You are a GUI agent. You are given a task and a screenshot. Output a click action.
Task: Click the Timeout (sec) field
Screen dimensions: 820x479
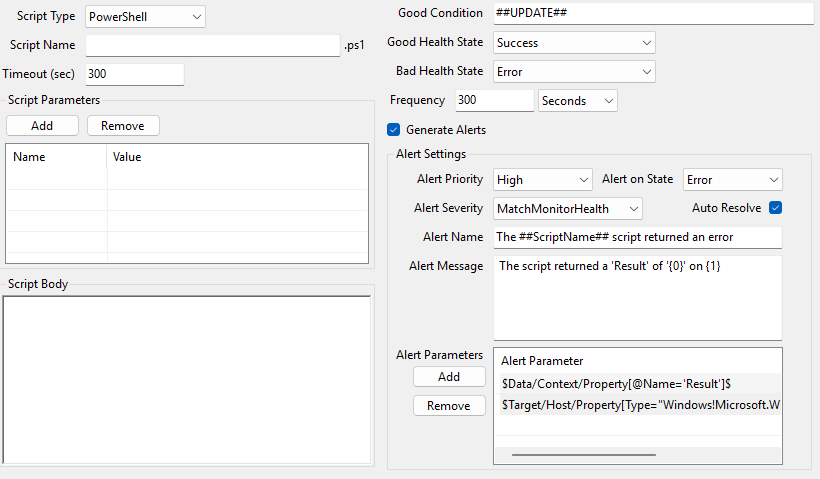[x=134, y=74]
